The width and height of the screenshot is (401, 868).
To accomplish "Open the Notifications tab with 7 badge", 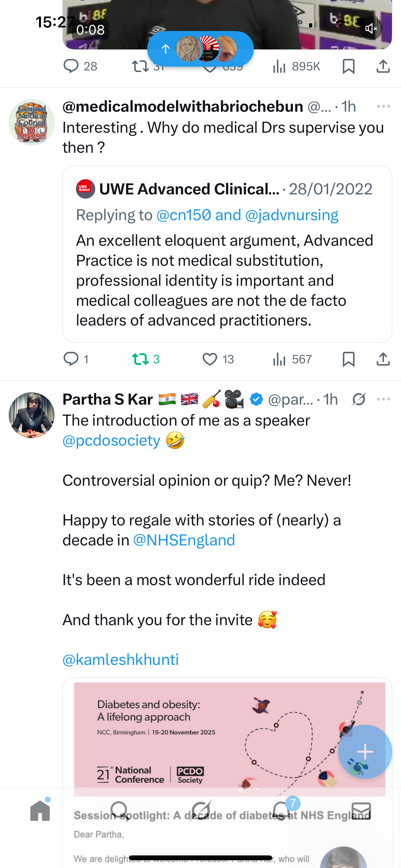I will (281, 811).
